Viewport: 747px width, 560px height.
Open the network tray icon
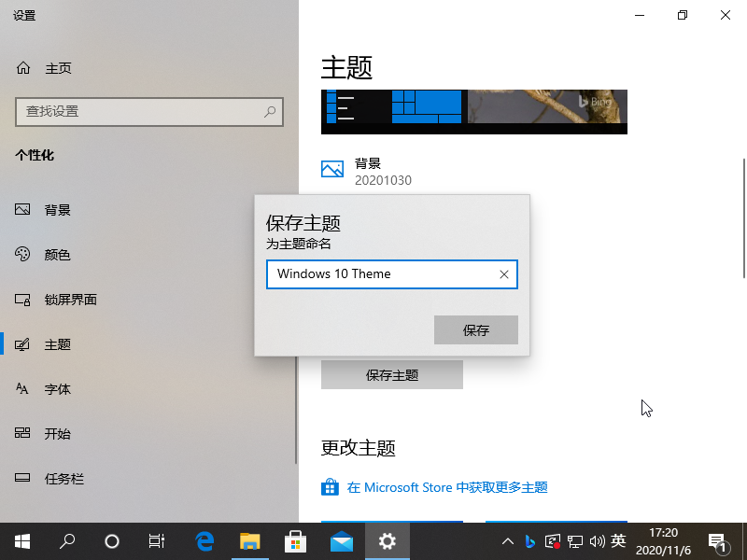click(x=575, y=541)
